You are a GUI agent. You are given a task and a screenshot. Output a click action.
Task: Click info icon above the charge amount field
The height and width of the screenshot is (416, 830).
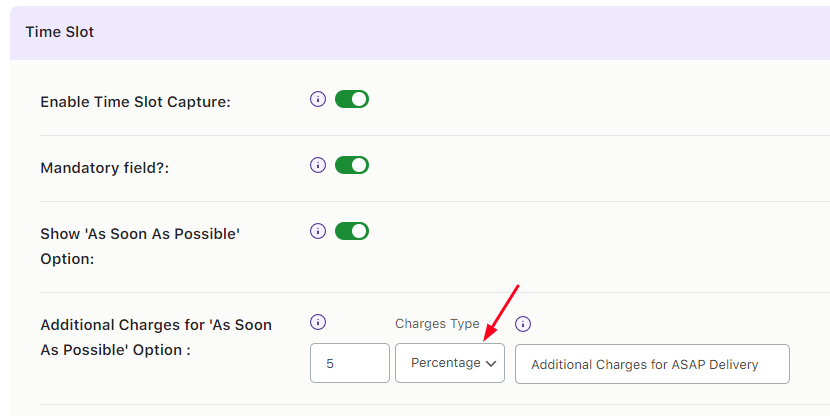point(318,322)
